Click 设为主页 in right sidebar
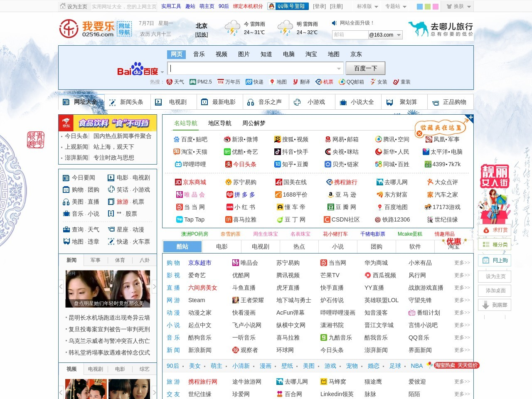This screenshot has height=399, width=532. 495,276
